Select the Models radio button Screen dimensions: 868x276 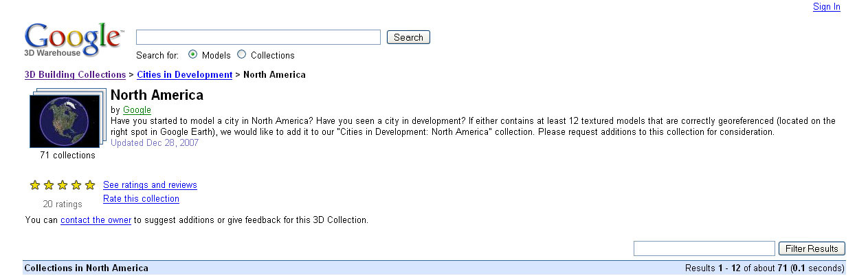(x=192, y=54)
